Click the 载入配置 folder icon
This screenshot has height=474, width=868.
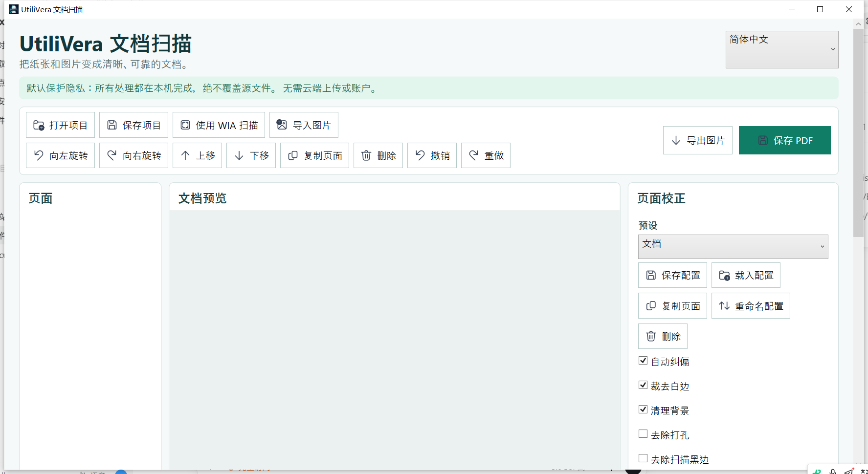pyautogui.click(x=724, y=276)
